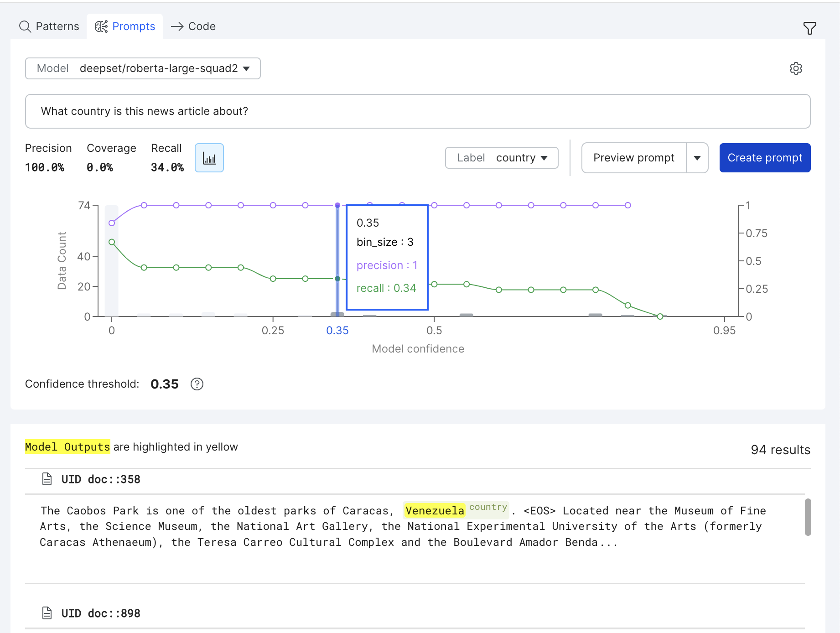Open the Patterns tab
840x633 pixels.
49,26
